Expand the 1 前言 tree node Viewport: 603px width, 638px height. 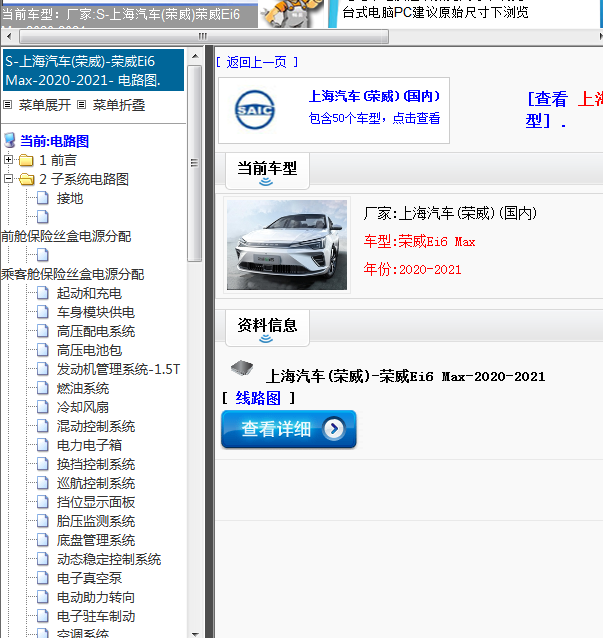point(8,160)
